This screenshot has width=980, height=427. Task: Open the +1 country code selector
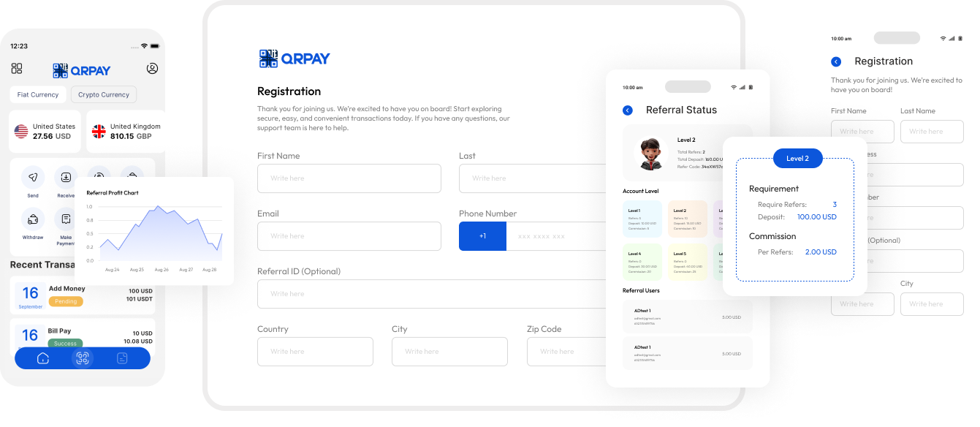pos(482,236)
